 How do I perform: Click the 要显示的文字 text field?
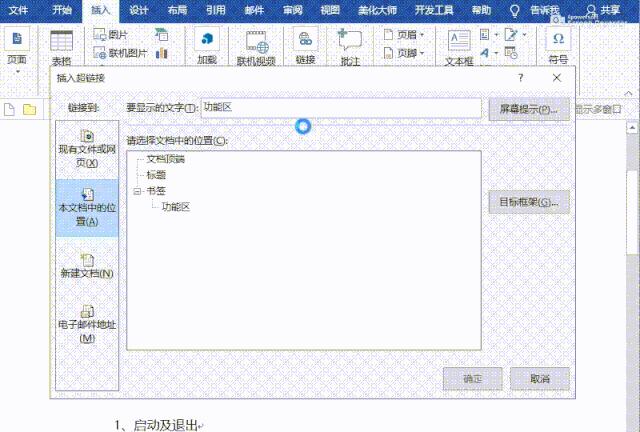[341, 108]
